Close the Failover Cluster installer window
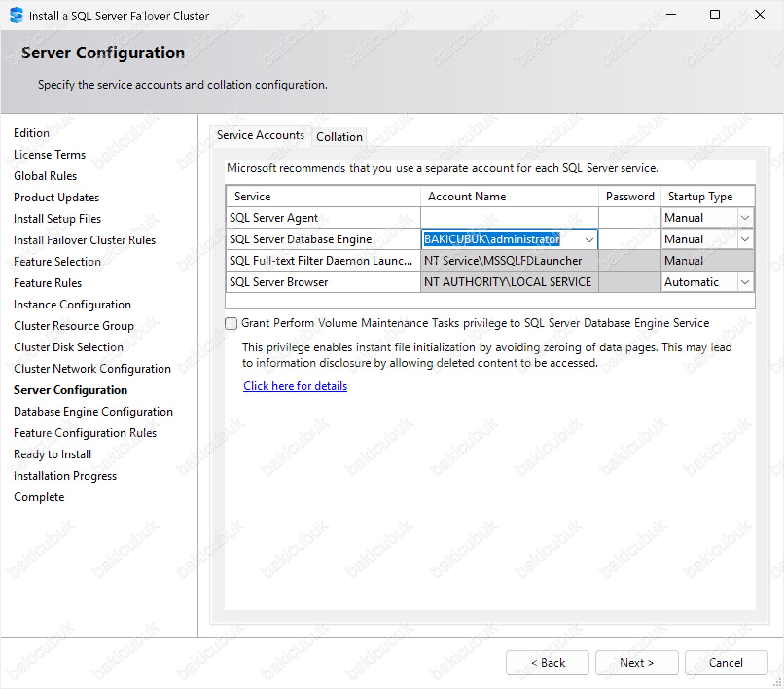This screenshot has width=784, height=689. click(760, 15)
